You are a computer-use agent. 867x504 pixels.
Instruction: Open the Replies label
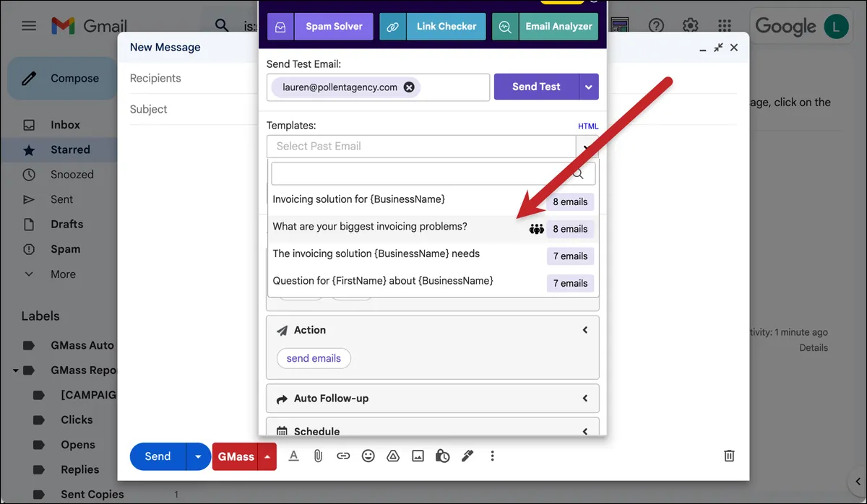[x=79, y=469]
